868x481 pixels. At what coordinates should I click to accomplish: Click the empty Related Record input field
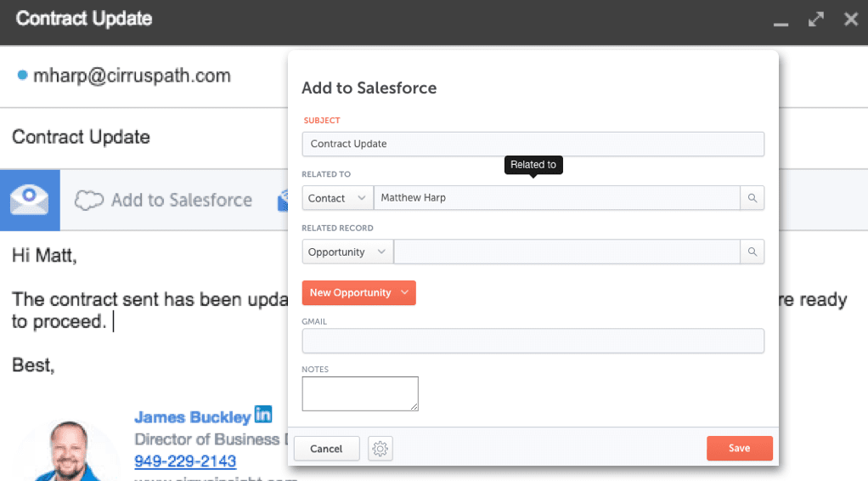(566, 252)
